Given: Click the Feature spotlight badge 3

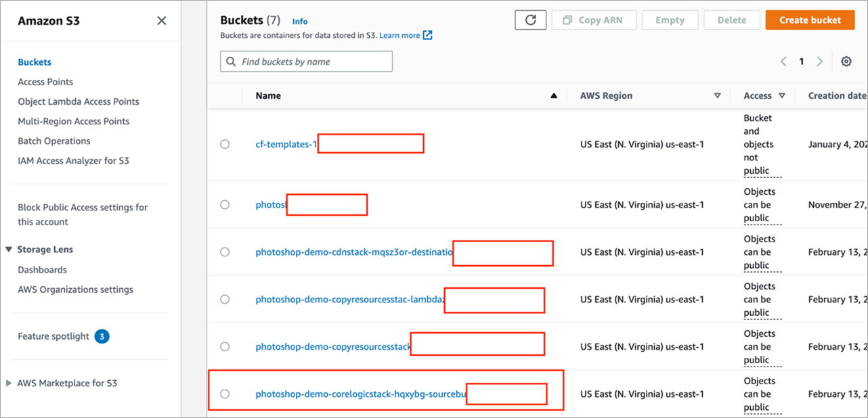Looking at the screenshot, I should click(x=102, y=336).
